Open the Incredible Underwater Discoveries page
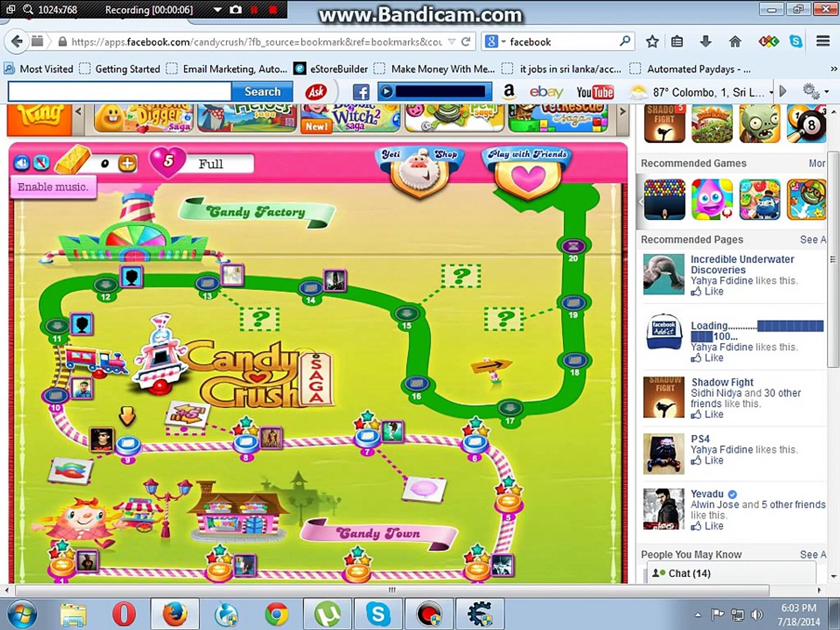The image size is (840, 630). coord(742,264)
